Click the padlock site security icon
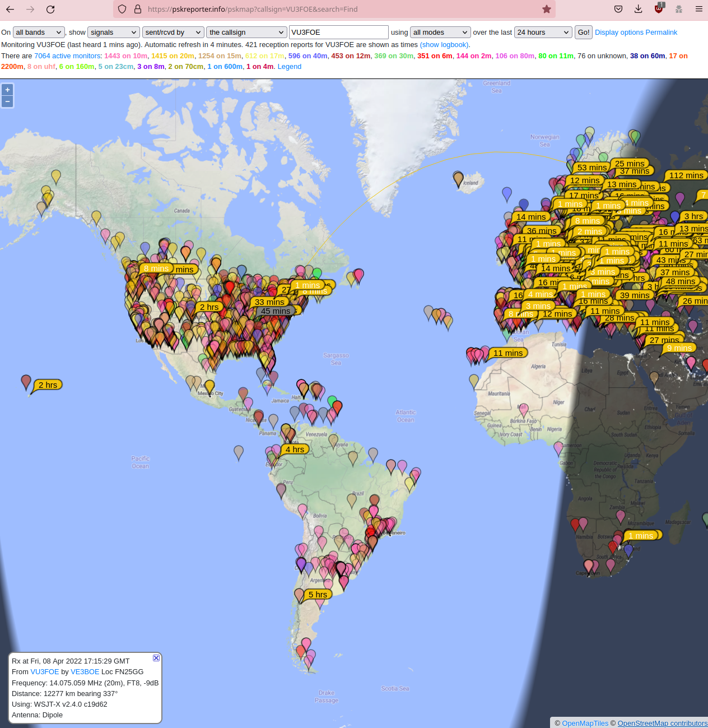This screenshot has height=728, width=708. [137, 9]
